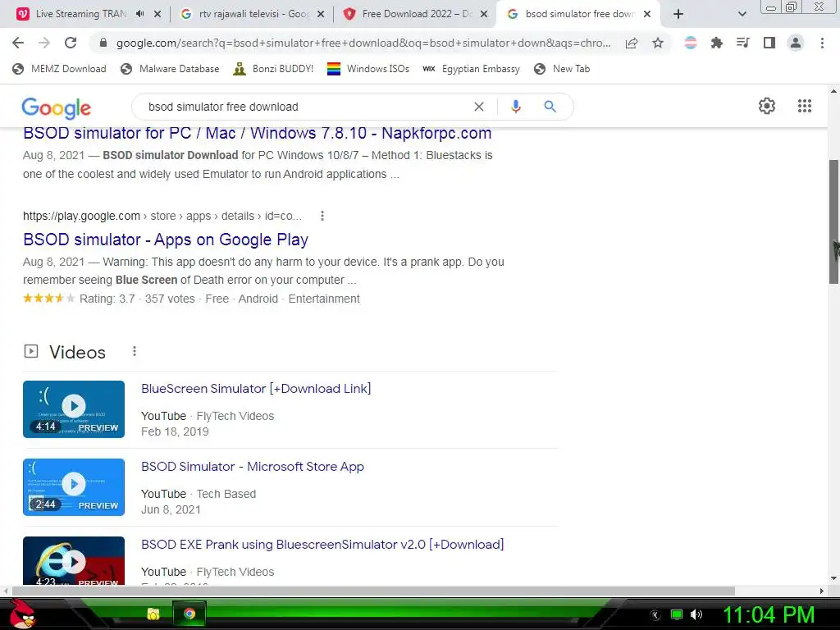
Task: Close the Free Download 2022 tab
Action: 484,15
